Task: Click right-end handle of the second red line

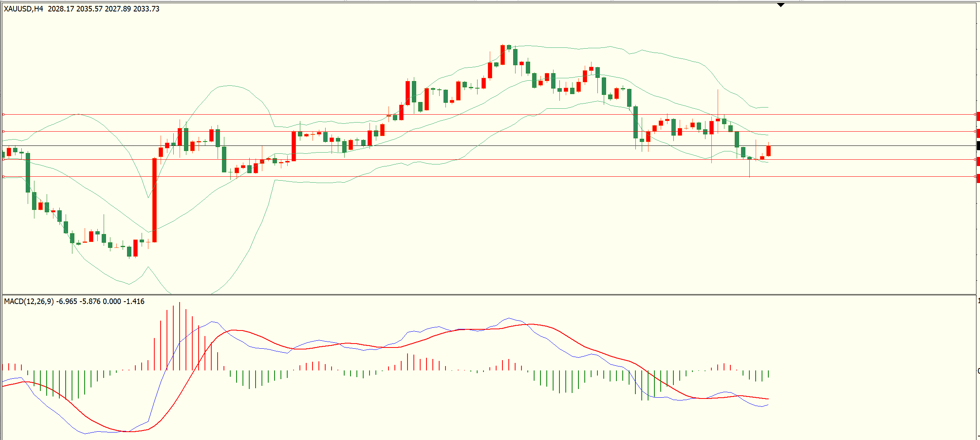Action: 975,131
